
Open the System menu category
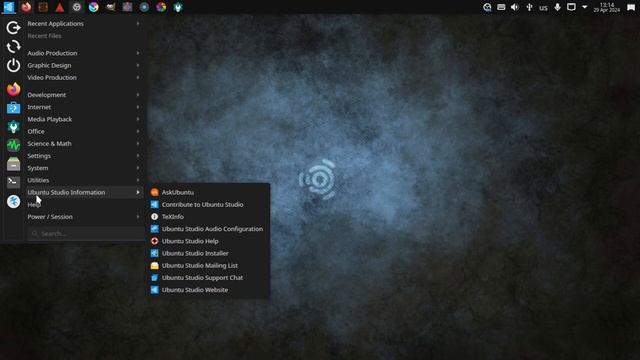(x=83, y=168)
